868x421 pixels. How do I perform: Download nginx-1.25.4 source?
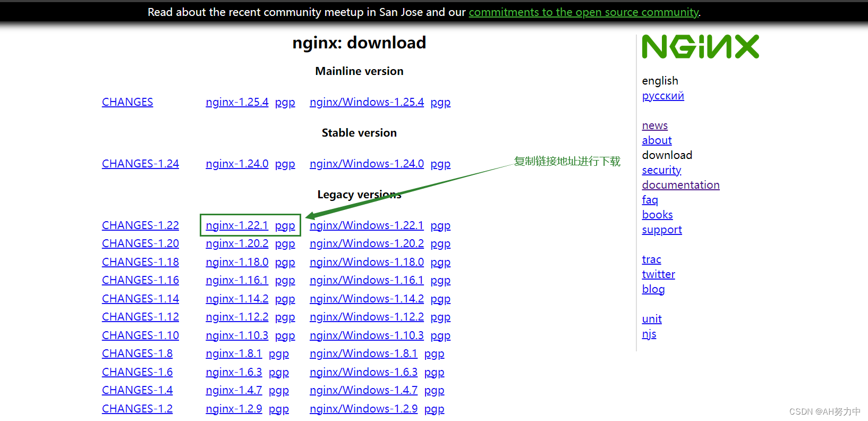click(237, 102)
